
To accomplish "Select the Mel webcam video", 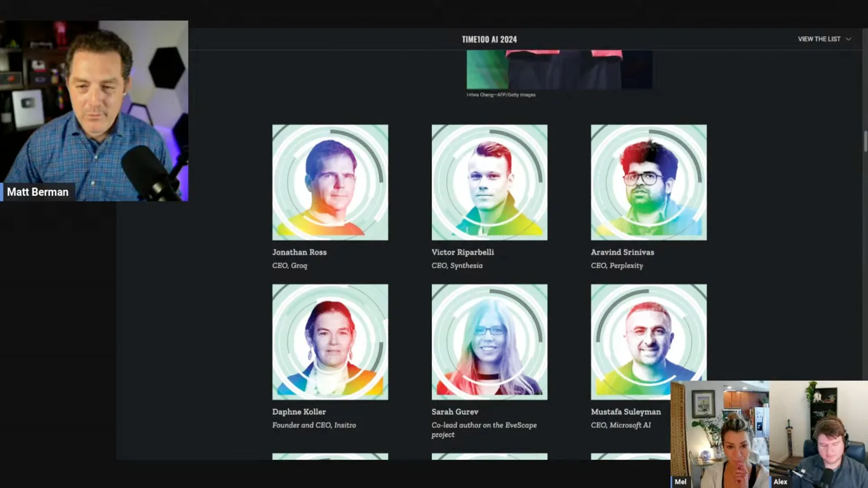I will [720, 434].
